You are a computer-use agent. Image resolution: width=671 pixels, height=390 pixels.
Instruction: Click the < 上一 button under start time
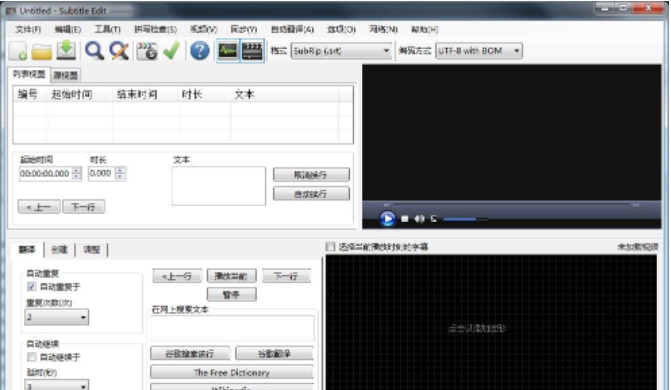39,207
